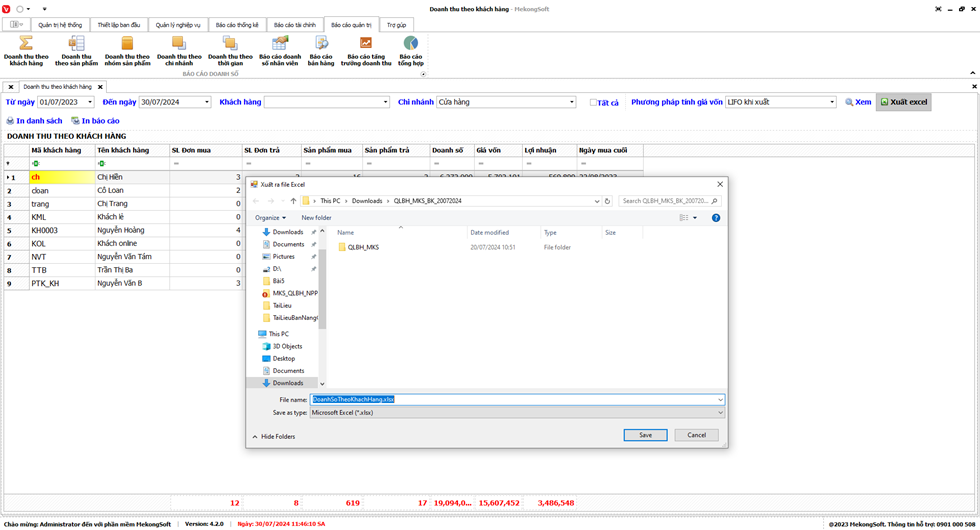Go back in the save dialog
The width and height of the screenshot is (980, 530).
click(256, 201)
